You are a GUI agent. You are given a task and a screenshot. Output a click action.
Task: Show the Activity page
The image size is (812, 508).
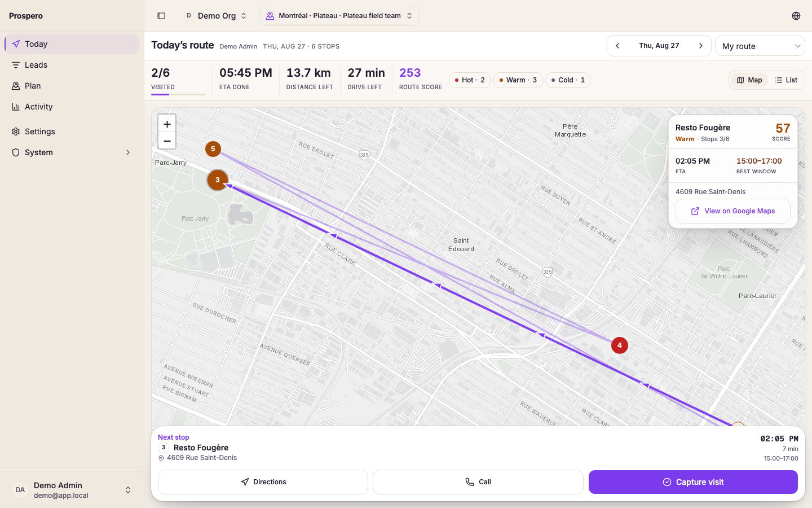[x=72, y=107]
